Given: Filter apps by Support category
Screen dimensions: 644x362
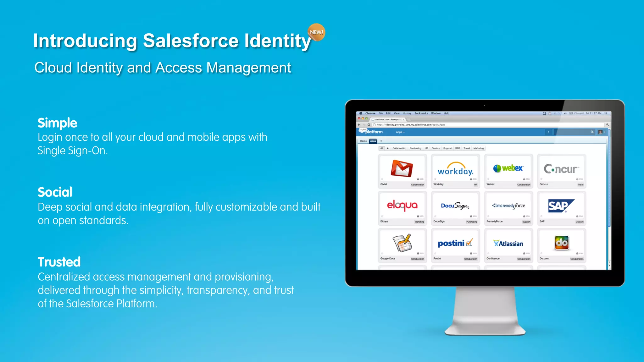Looking at the screenshot, I should 447,148.
